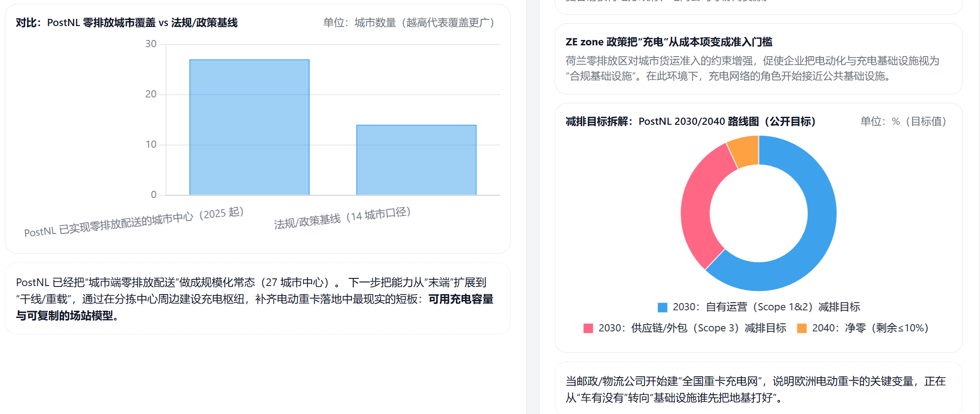Image resolution: width=980 pixels, height=414 pixels.
Task: Toggle the '2030:自有运营(Scope 1&2)减排目标' legend label
Action: 766,307
